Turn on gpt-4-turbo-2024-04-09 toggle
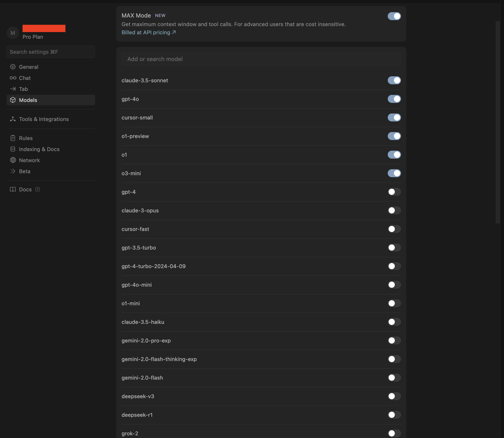 tap(394, 266)
